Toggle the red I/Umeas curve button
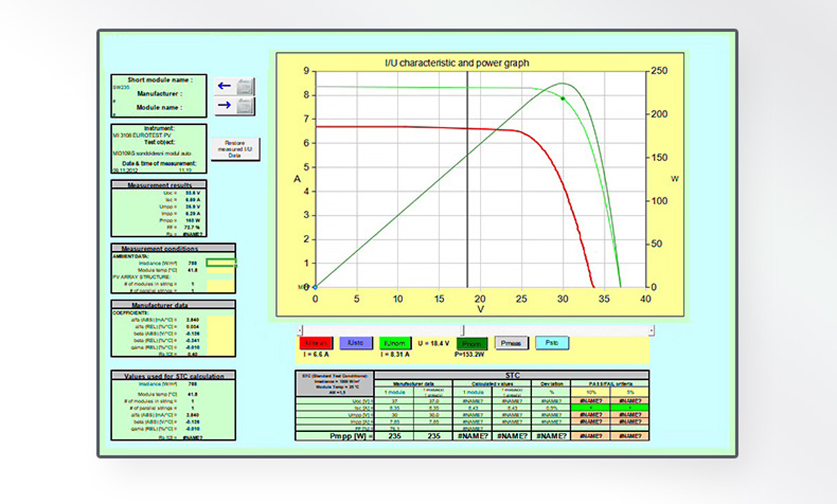 click(x=315, y=343)
